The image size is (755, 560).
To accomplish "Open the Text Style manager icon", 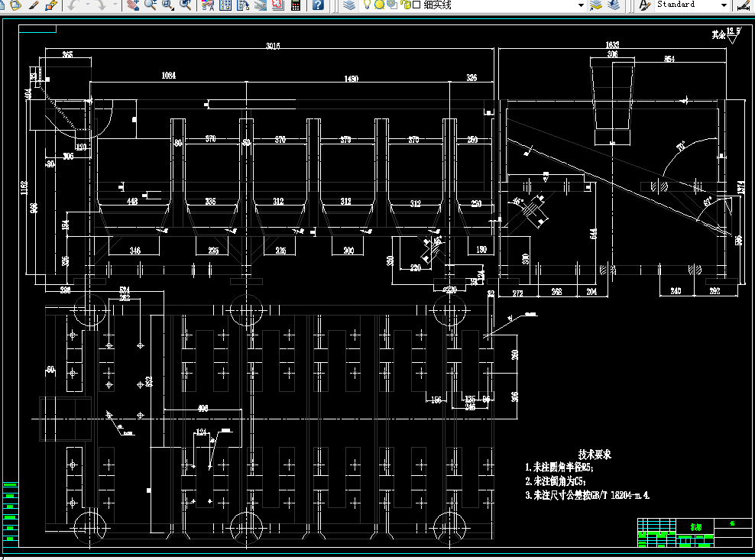I will pos(644,5).
